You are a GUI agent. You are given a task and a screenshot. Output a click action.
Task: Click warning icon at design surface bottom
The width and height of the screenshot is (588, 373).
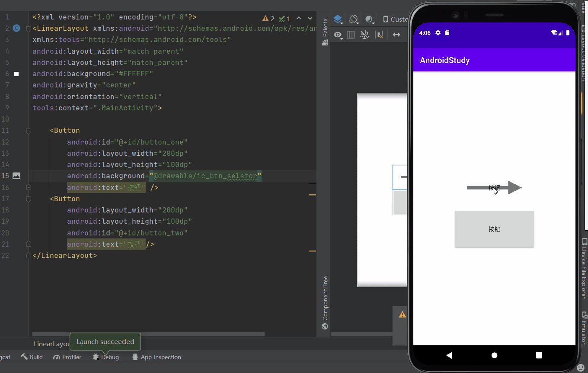tap(403, 315)
